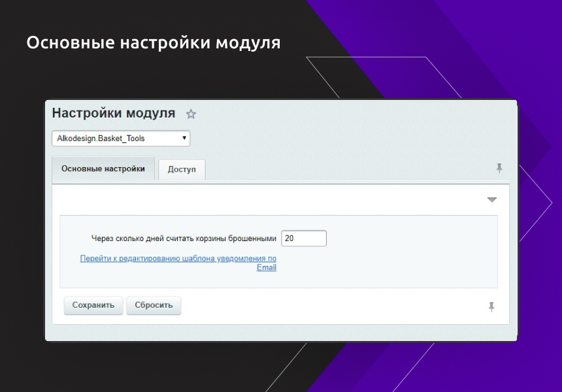Click the pin icon next to Сбросить
The width and height of the screenshot is (562, 392).
[x=491, y=306]
